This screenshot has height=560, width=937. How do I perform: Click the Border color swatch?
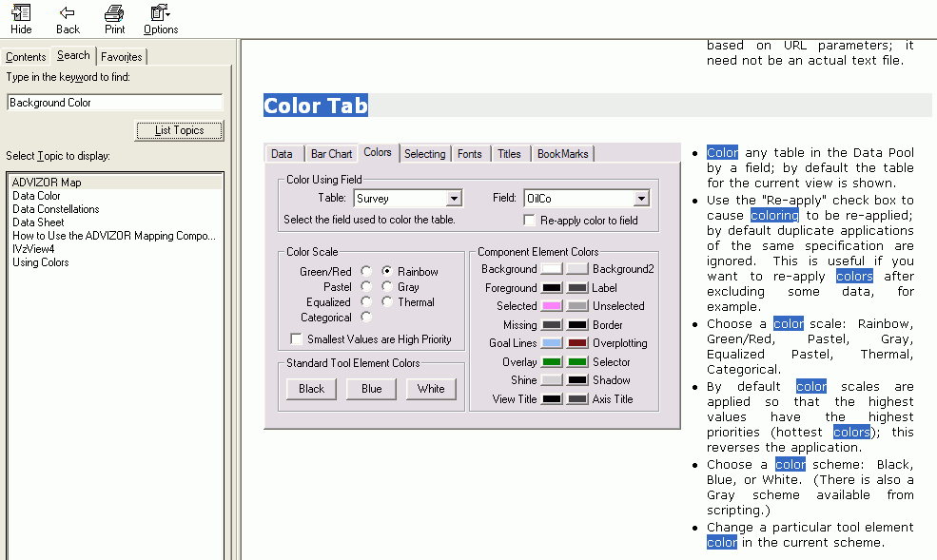[577, 325]
